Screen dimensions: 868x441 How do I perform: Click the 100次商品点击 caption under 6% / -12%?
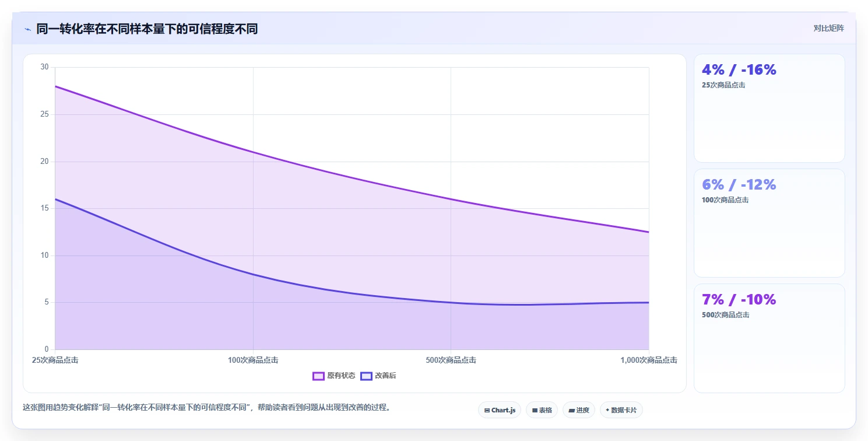click(725, 200)
